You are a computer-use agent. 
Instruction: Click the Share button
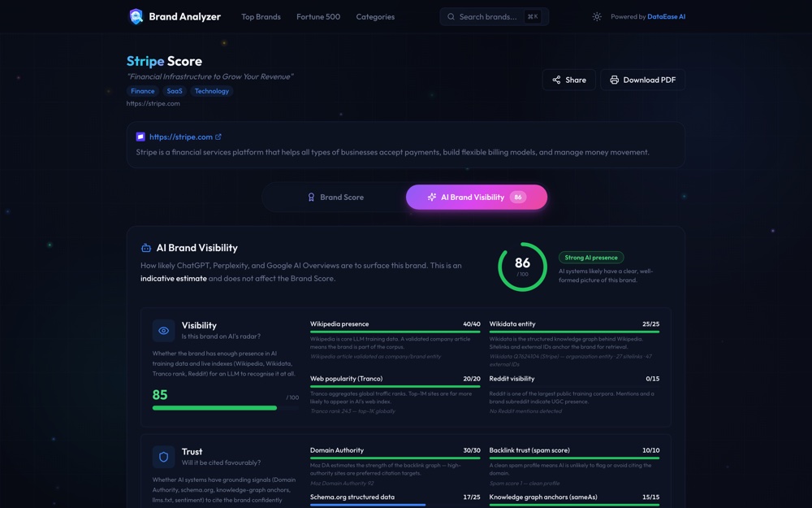pos(569,80)
